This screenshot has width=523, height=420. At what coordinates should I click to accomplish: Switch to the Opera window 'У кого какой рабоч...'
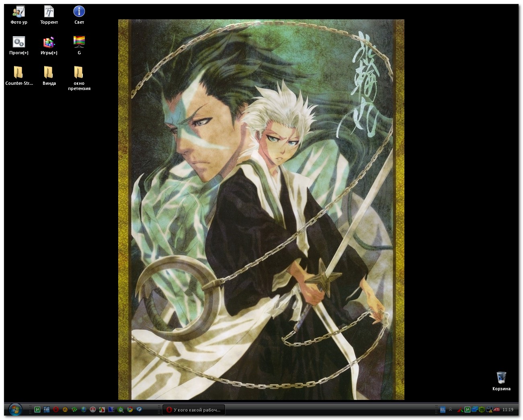[194, 410]
